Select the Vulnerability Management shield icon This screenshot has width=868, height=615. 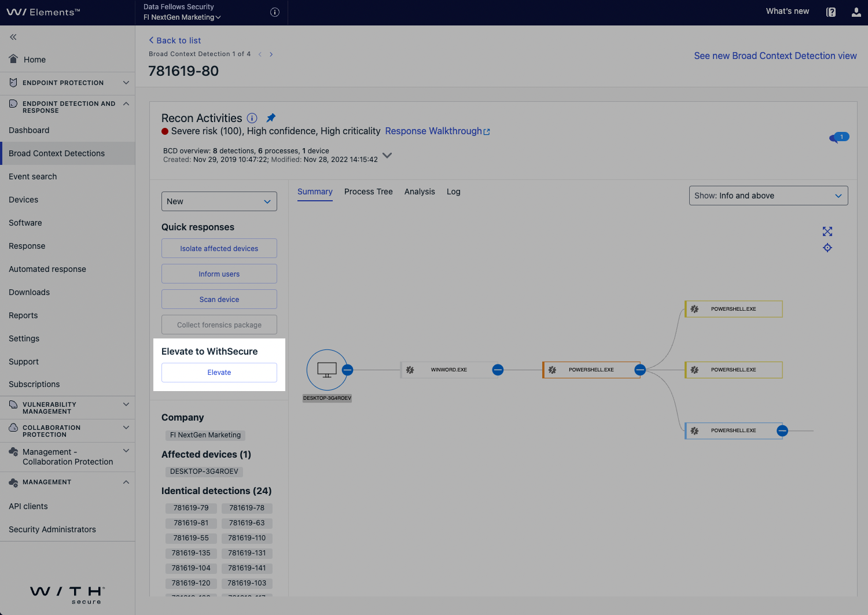pyautogui.click(x=13, y=405)
